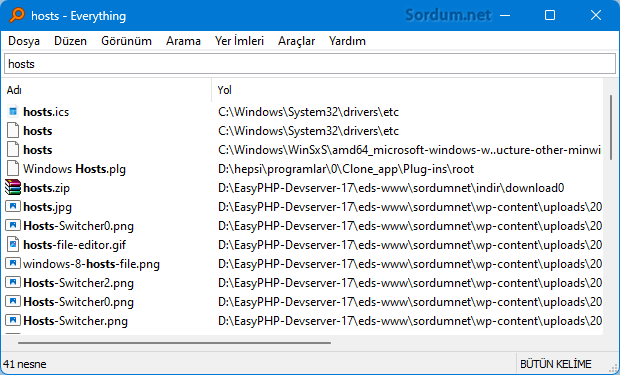Select Windows Hosts.plg entry

[74, 169]
